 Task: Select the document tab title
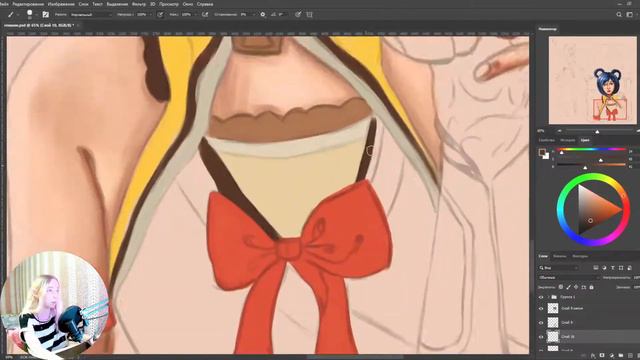click(x=38, y=25)
